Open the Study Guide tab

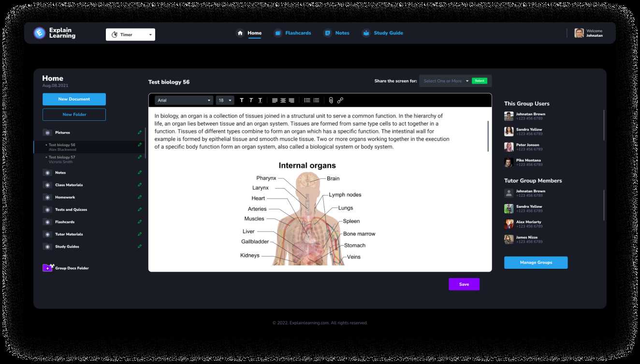tap(382, 33)
